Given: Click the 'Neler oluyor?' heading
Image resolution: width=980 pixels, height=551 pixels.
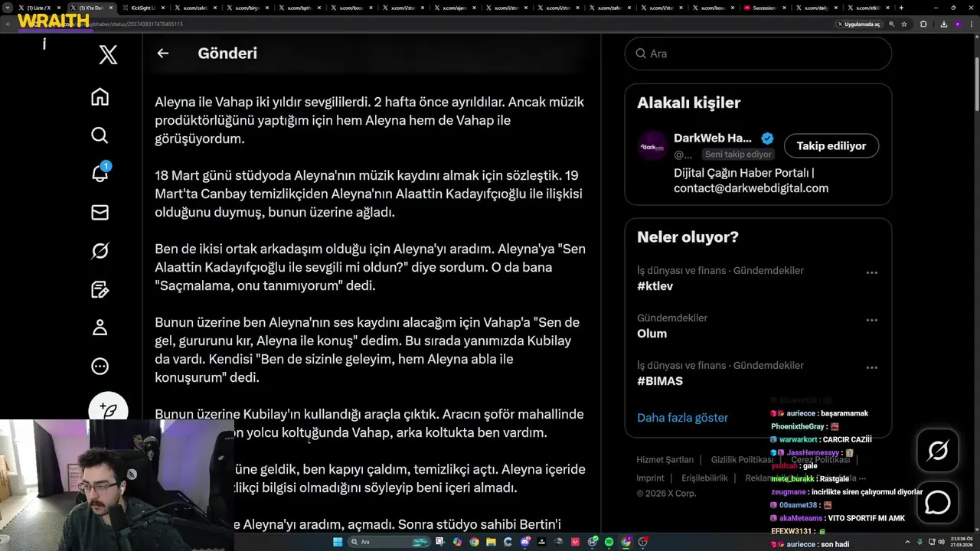Looking at the screenshot, I should click(x=688, y=237).
